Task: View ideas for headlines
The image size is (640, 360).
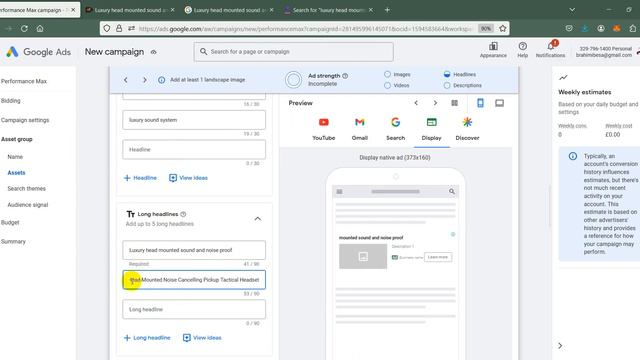Action: [189, 178]
